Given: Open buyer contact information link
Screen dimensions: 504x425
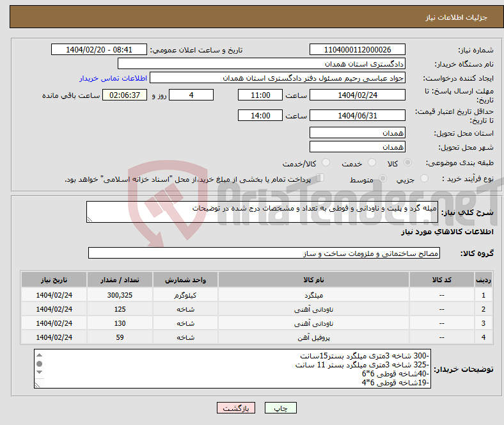Looking at the screenshot, I should (x=113, y=78).
